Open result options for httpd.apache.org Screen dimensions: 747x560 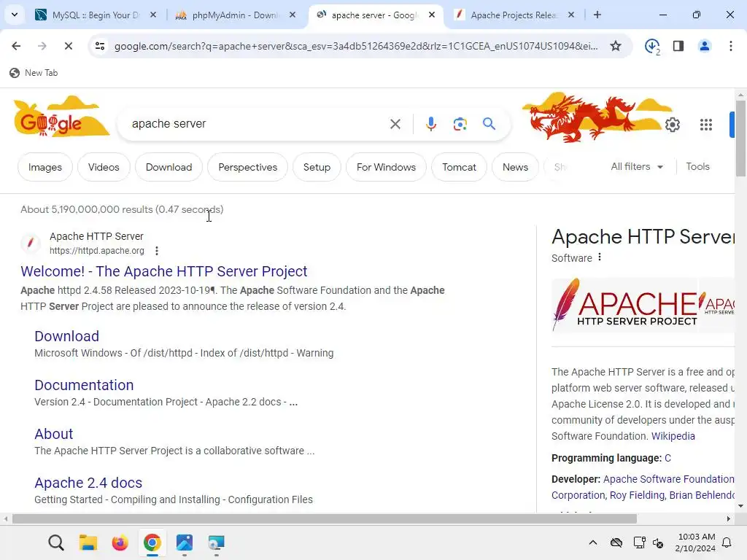tap(157, 251)
